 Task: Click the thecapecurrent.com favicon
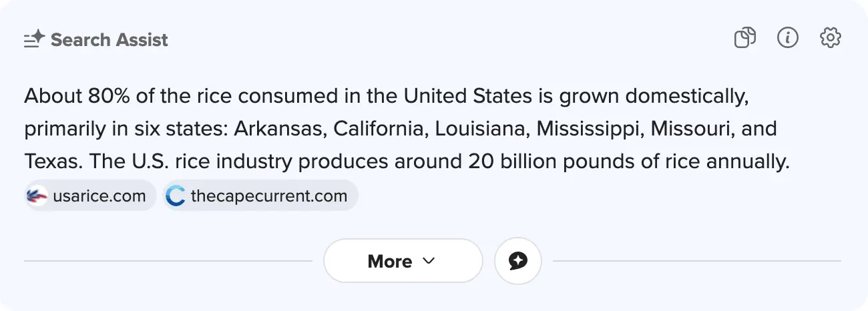click(x=176, y=196)
